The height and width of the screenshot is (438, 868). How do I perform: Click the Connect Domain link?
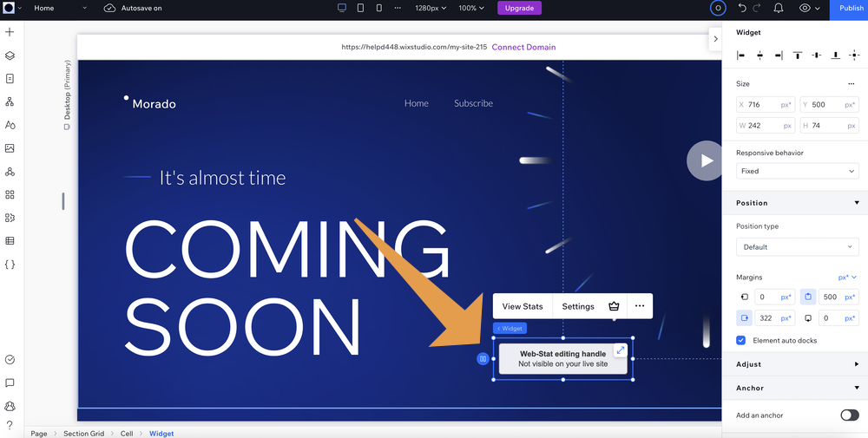(523, 47)
